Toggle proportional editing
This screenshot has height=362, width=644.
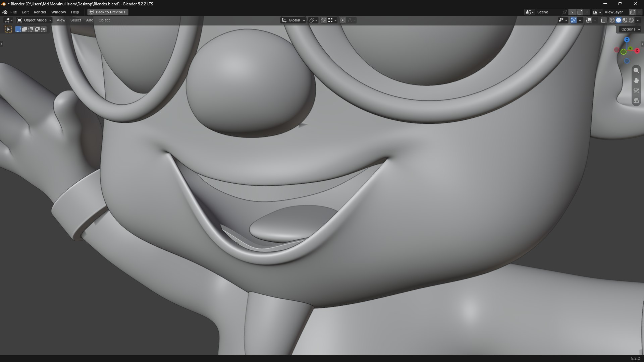coord(342,20)
